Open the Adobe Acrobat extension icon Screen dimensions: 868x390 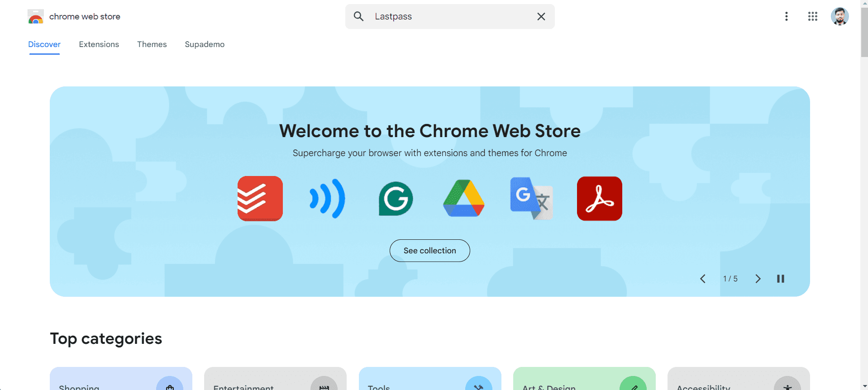pos(599,199)
